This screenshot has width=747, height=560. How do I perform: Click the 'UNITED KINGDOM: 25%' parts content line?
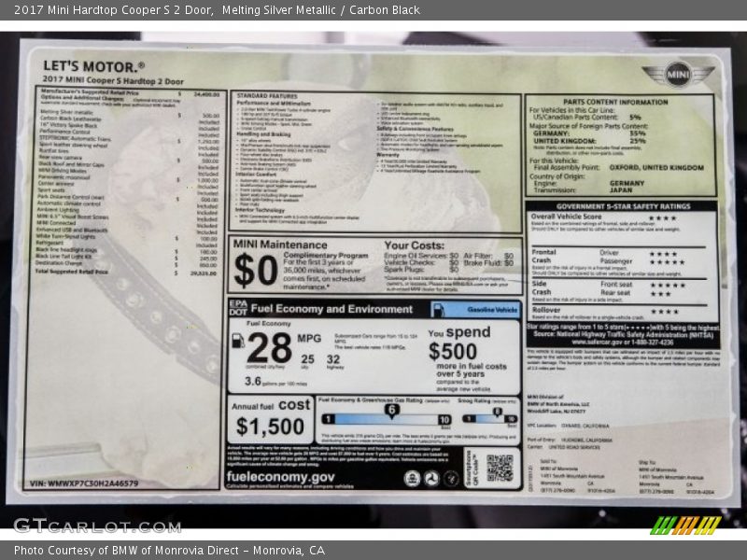(589, 141)
